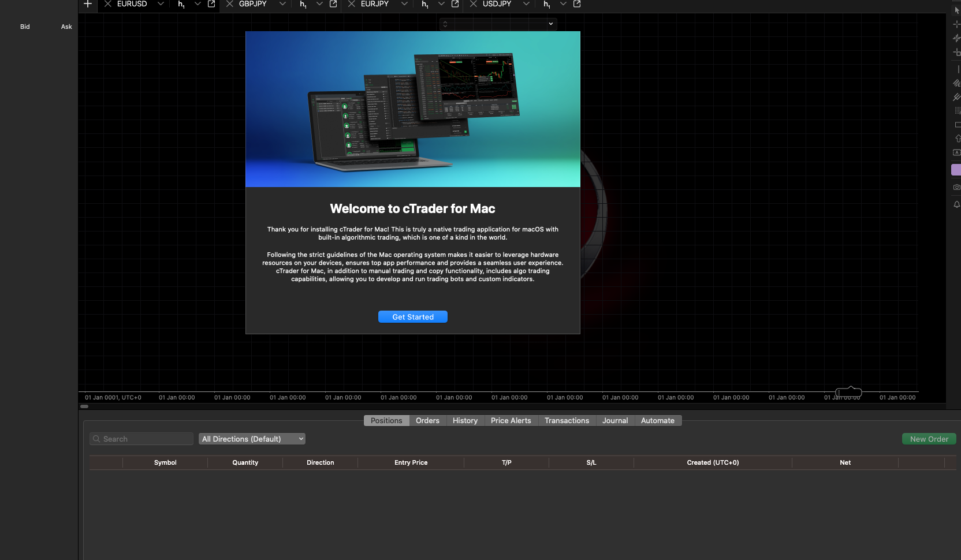This screenshot has width=961, height=560.
Task: Click the h1 timeframe icon for EURJPY
Action: pyautogui.click(x=425, y=5)
